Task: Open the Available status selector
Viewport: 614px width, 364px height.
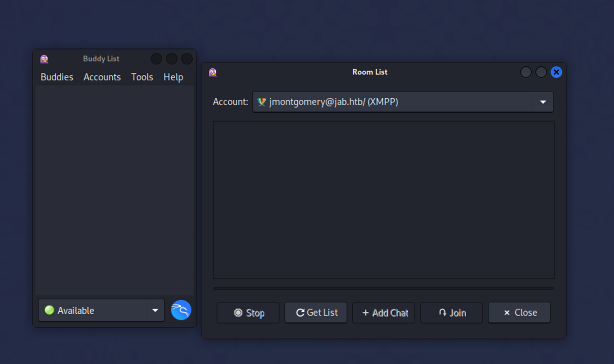Action: [101, 310]
